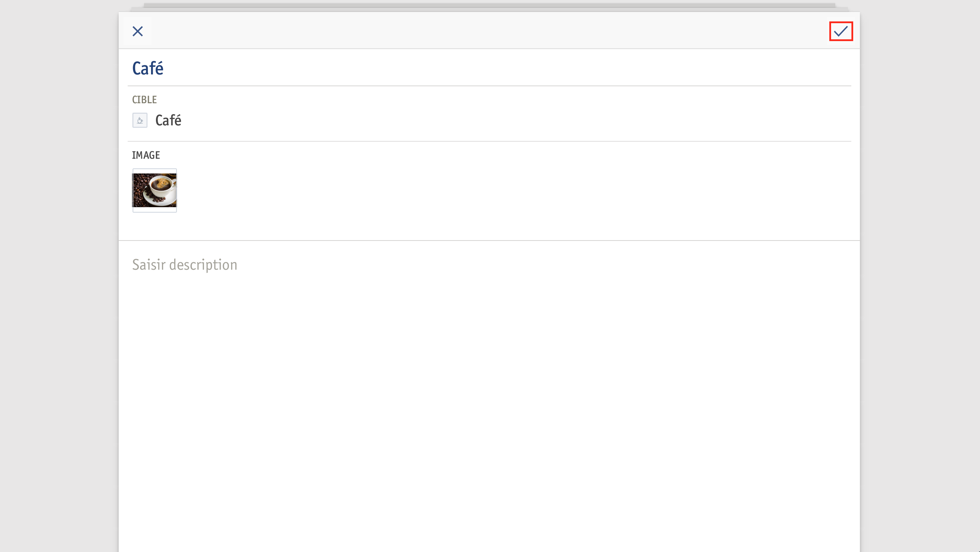Save the Café entry via checkmark

(x=841, y=31)
